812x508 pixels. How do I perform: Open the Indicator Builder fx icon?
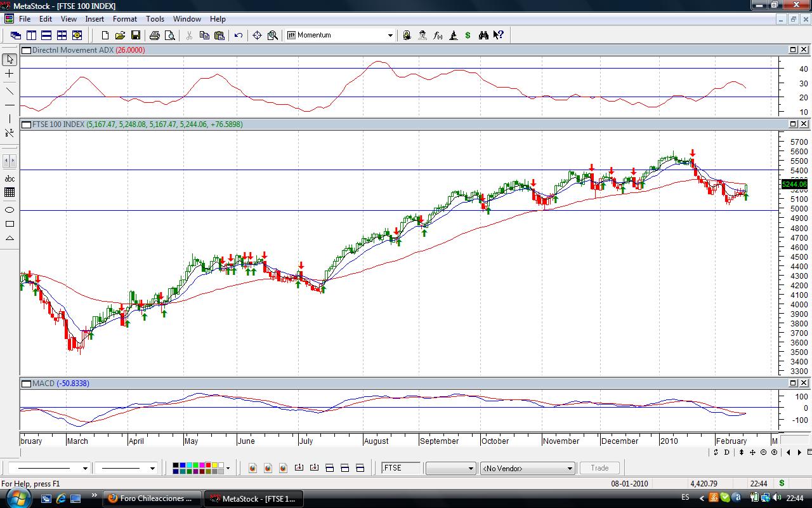click(x=438, y=36)
